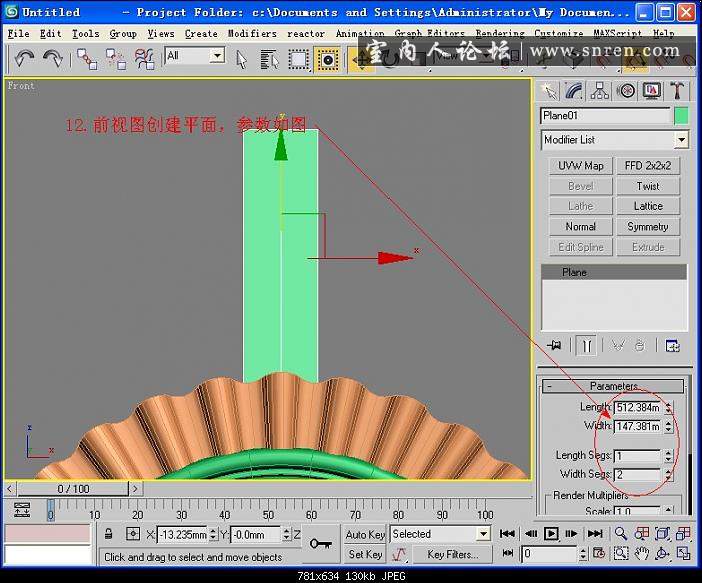Open the Create command panel tab

tap(549, 91)
